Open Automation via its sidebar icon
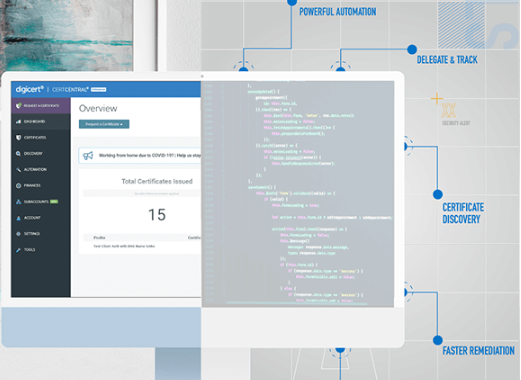The image size is (521, 380). (18, 170)
